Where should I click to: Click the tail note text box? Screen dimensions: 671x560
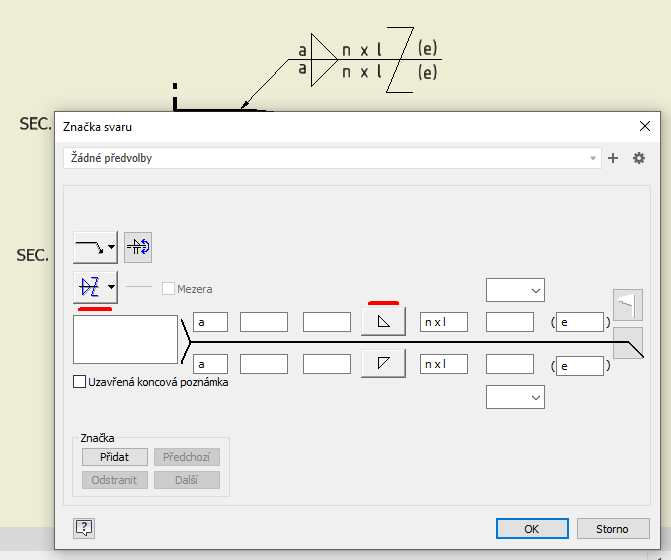[x=126, y=340]
